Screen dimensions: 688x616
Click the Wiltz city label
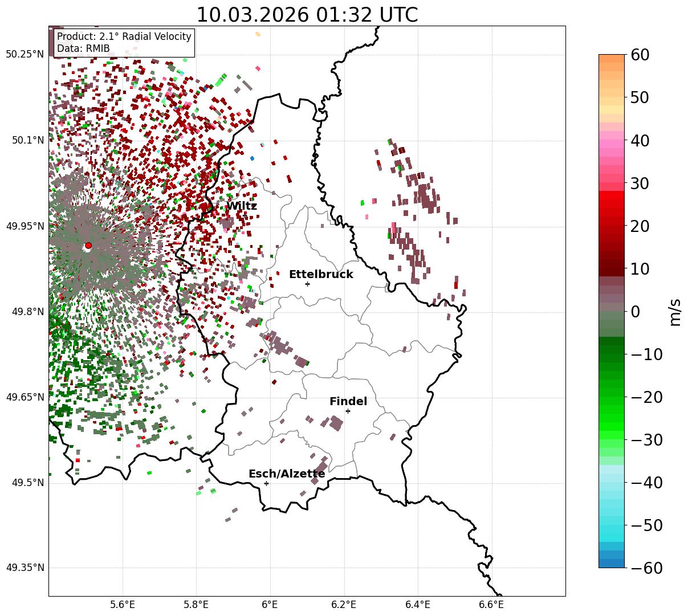click(242, 206)
